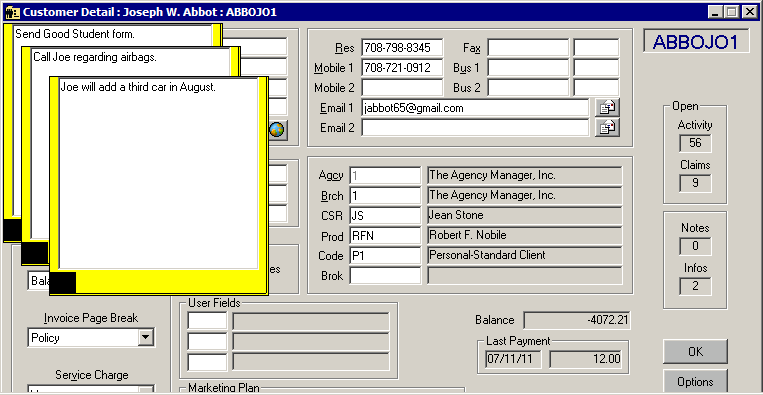Click the OK button
The height and width of the screenshot is (395, 763).
(x=695, y=351)
